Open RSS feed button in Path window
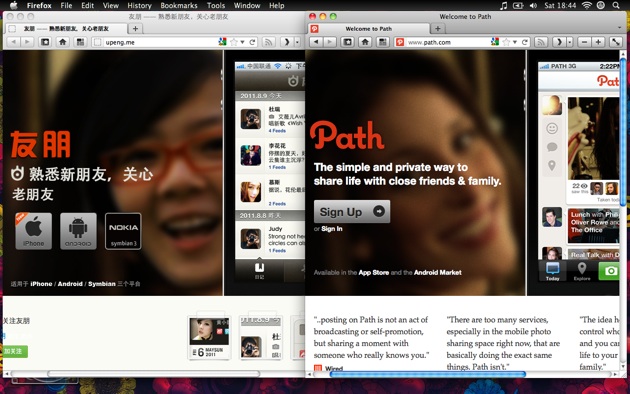 [x=541, y=42]
